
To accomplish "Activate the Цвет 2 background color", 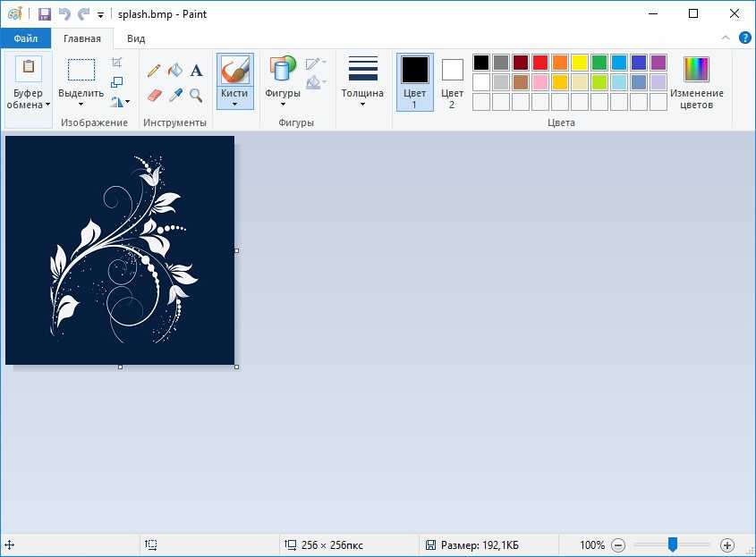I will [453, 81].
